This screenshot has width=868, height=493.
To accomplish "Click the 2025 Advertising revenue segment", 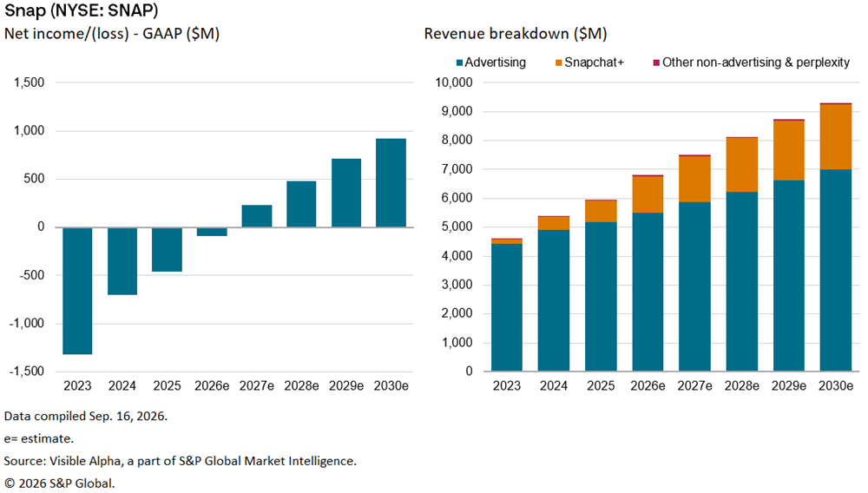I will pyautogui.click(x=601, y=296).
